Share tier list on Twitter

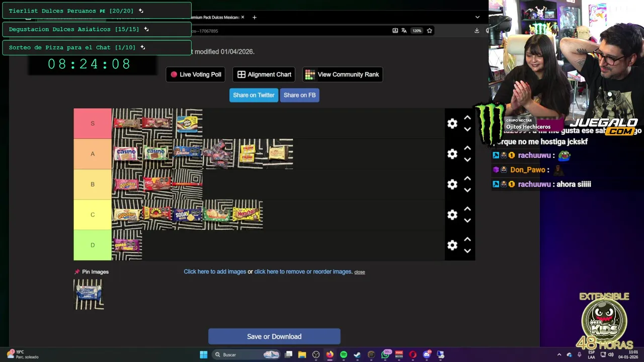click(254, 95)
